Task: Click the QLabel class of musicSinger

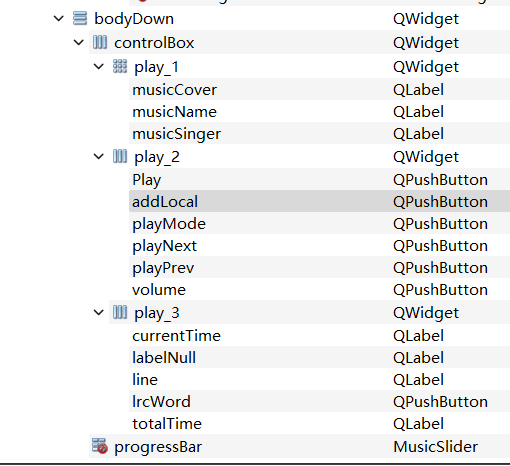Action: pyautogui.click(x=418, y=133)
